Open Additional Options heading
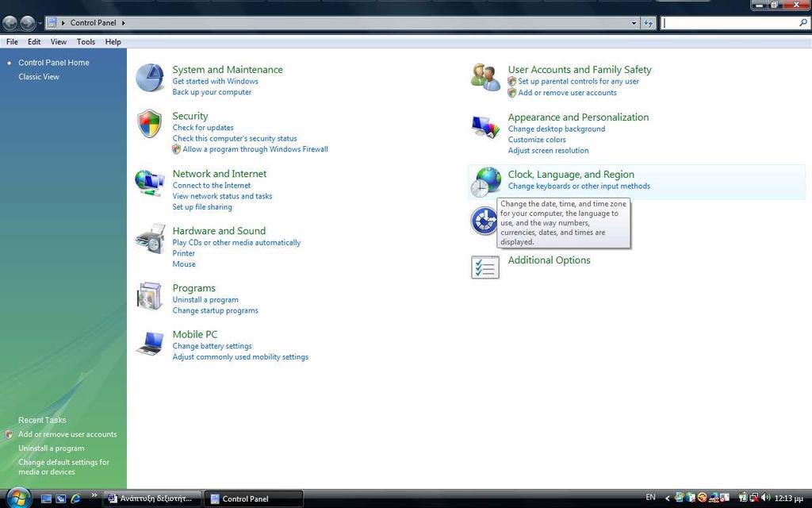The image size is (812, 508). [549, 260]
